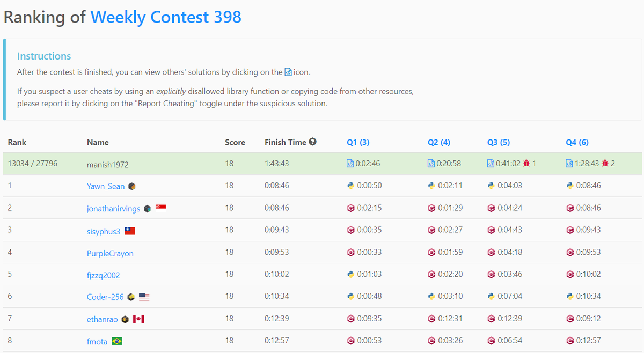Viewport: 644px width, 353px height.
Task: Go to the sisyphus3 profile
Action: 104,232
